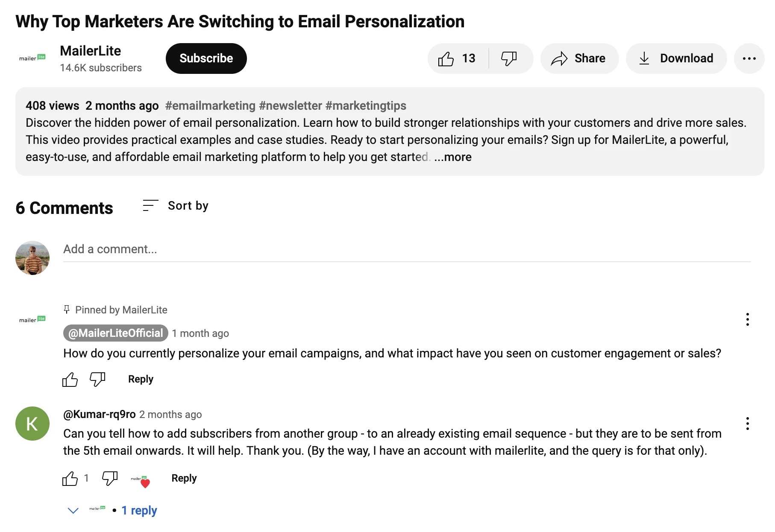Dislike the Kumar-rq9ro comment
Viewport: 775px width, 532px height.
coord(110,479)
